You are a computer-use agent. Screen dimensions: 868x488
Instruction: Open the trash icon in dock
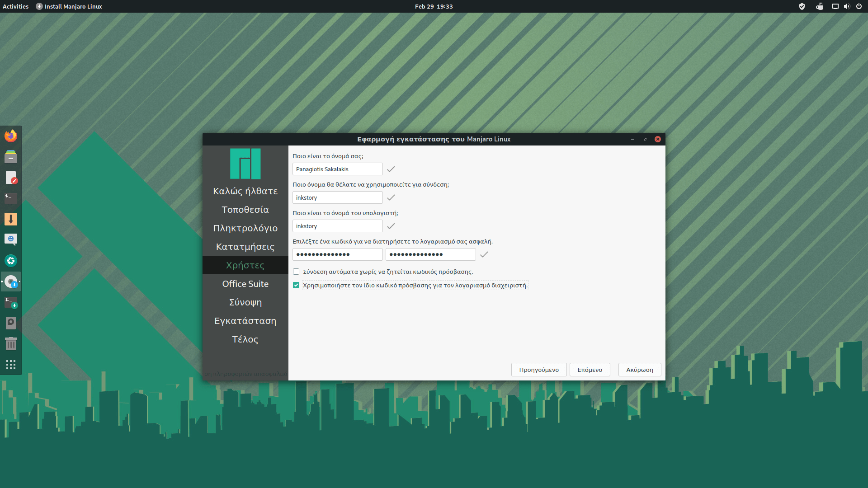(11, 344)
